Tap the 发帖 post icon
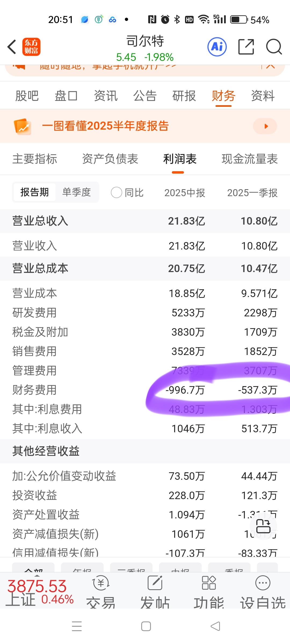The height and width of the screenshot is (644, 290). 155,583
